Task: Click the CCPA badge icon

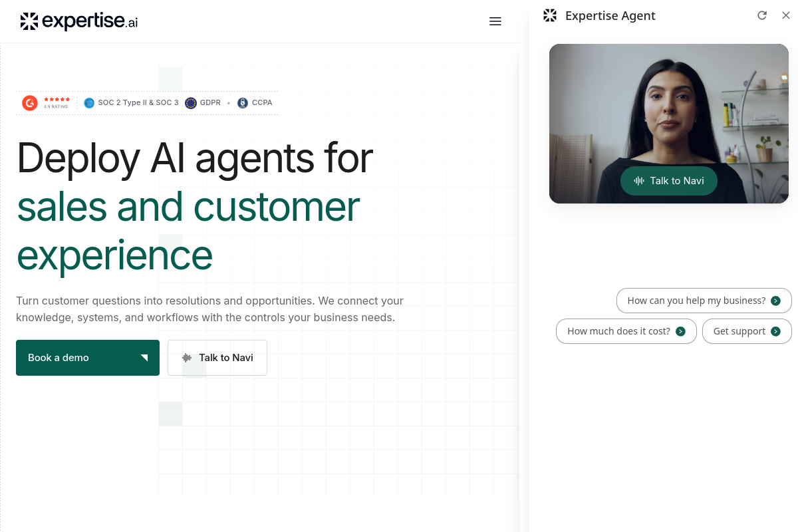Action: 243,103
